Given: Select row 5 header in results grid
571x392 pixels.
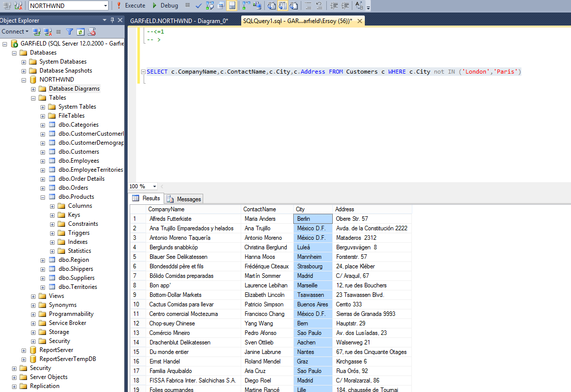Looking at the screenshot, I should (138, 257).
